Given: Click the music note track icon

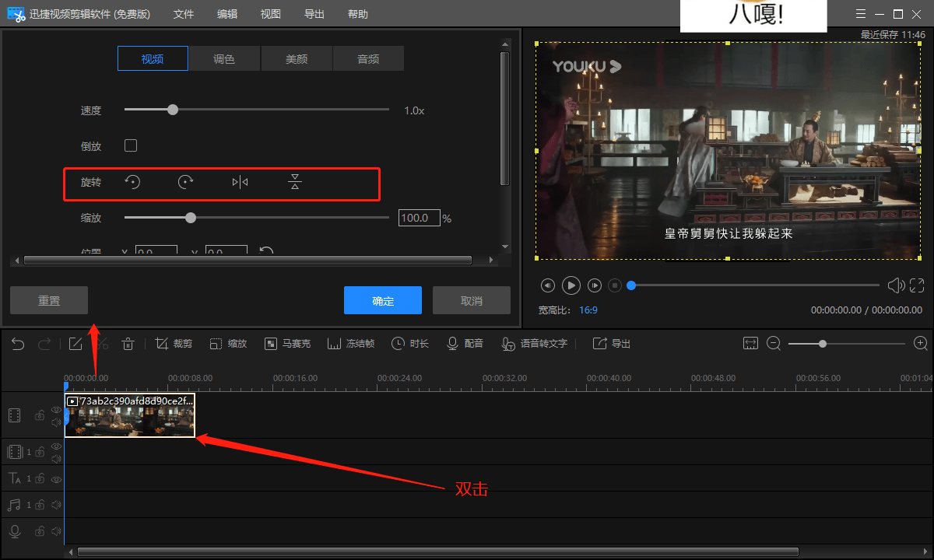Looking at the screenshot, I should (14, 506).
